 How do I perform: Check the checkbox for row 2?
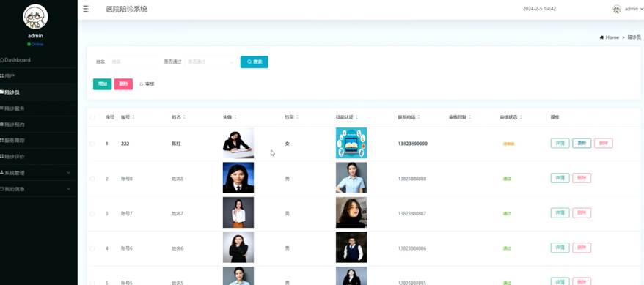coord(92,179)
